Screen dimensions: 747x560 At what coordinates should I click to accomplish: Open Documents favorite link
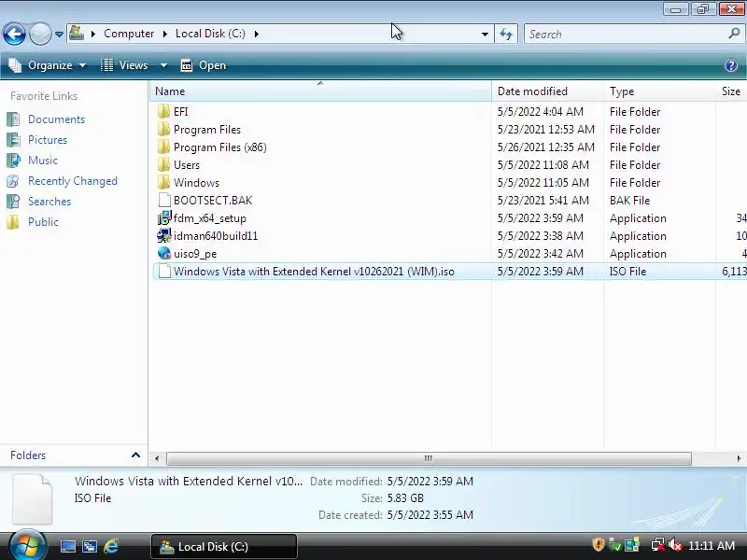tap(56, 119)
